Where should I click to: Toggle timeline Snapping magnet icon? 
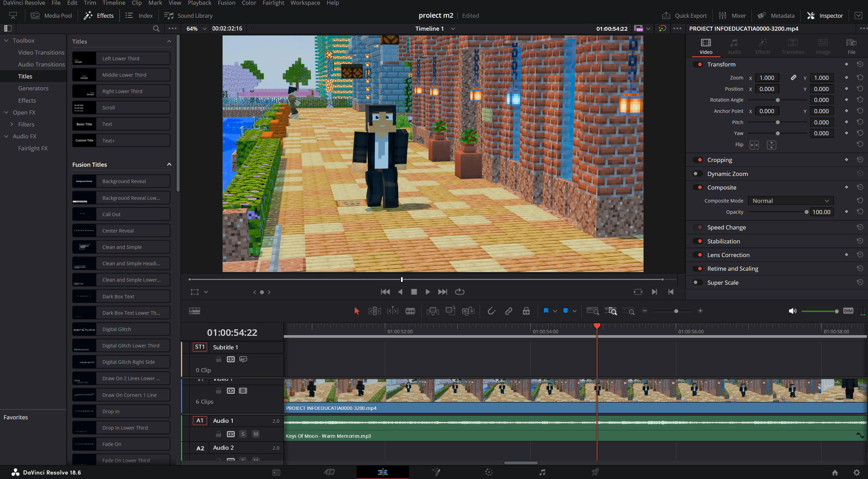pyautogui.click(x=491, y=311)
